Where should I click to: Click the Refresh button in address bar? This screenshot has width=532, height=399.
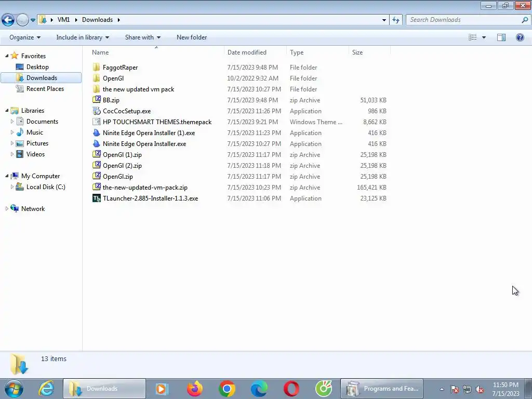point(396,20)
